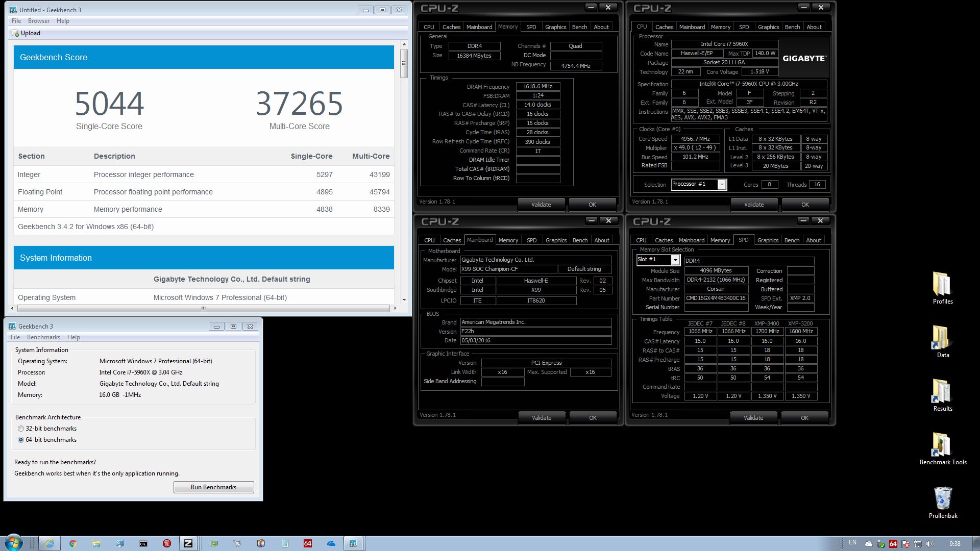980x551 pixels.
Task: Click the 37265 multi-core score
Action: pyautogui.click(x=299, y=104)
